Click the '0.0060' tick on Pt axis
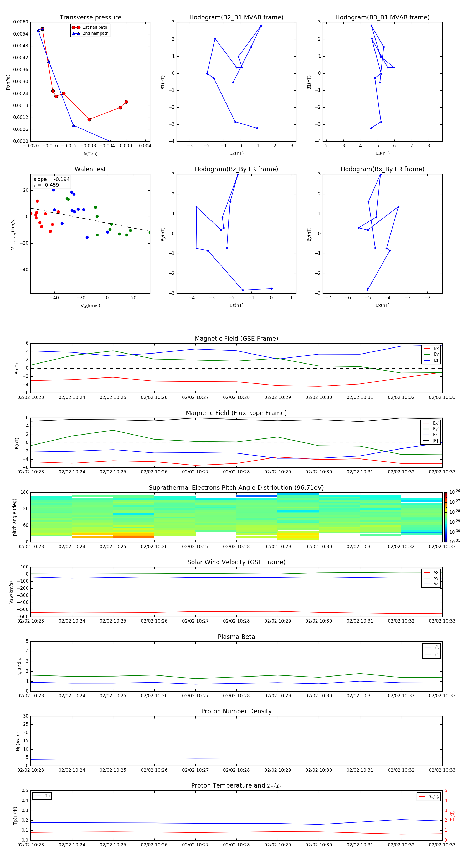473x868 pixels. [x=20, y=22]
